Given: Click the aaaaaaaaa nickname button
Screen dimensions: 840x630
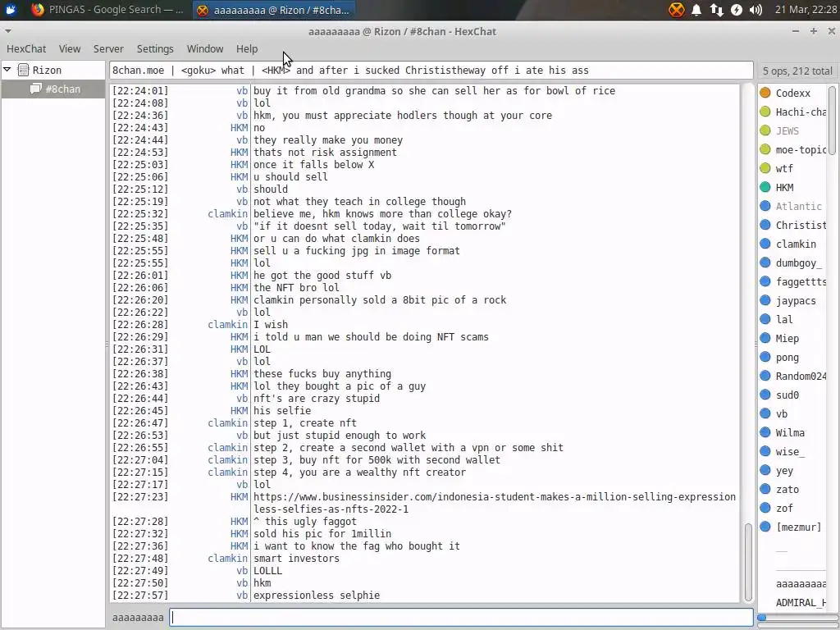Looking at the screenshot, I should click(x=138, y=617).
